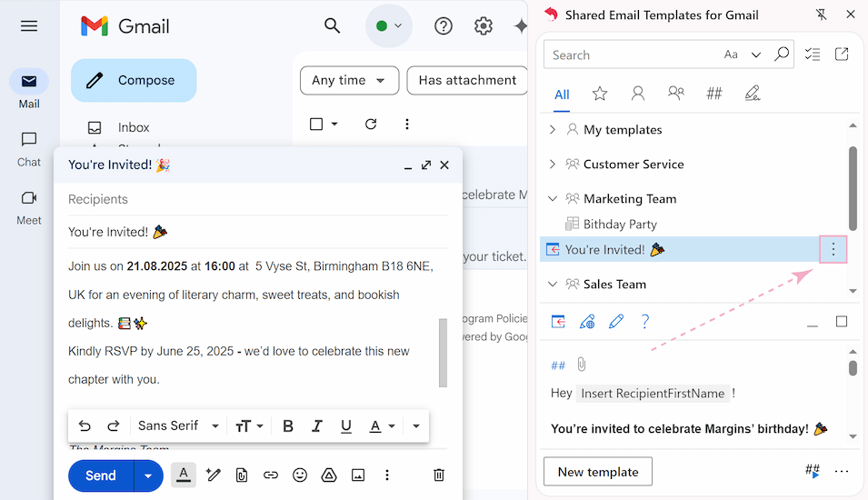Open the text color picker
The width and height of the screenshot is (868, 500).
click(382, 425)
